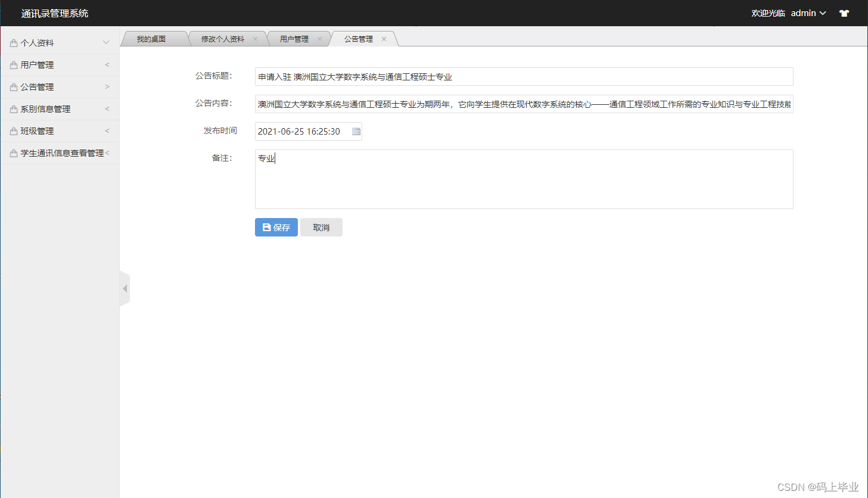Click the 取消 cancel button

(x=321, y=227)
